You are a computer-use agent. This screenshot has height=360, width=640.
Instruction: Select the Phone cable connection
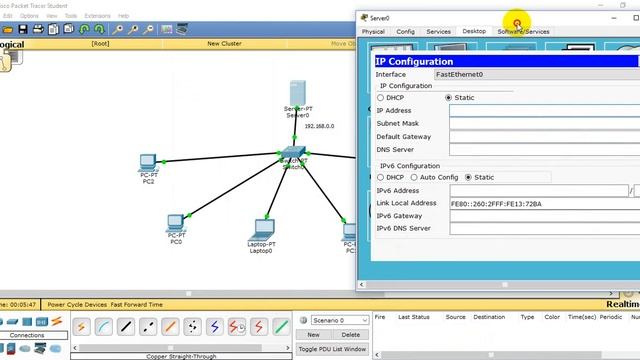tap(192, 327)
